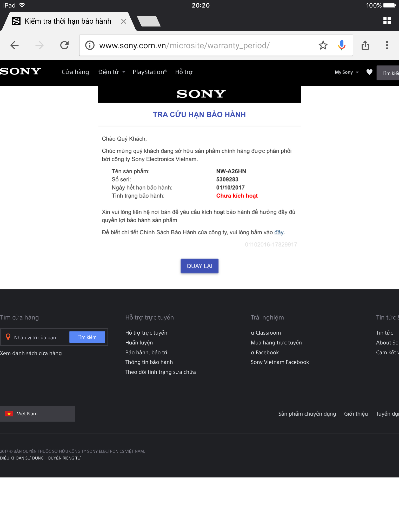Open Sony Vietnam Facebook link
The width and height of the screenshot is (399, 532).
(280, 362)
